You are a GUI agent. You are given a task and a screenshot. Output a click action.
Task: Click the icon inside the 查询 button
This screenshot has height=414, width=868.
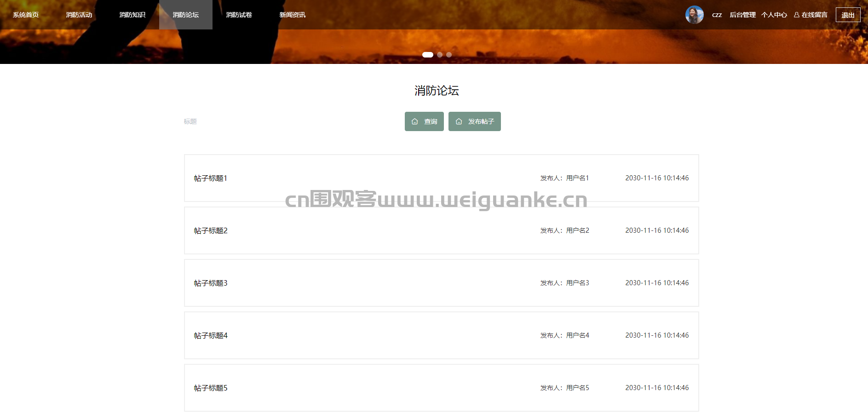click(x=414, y=121)
